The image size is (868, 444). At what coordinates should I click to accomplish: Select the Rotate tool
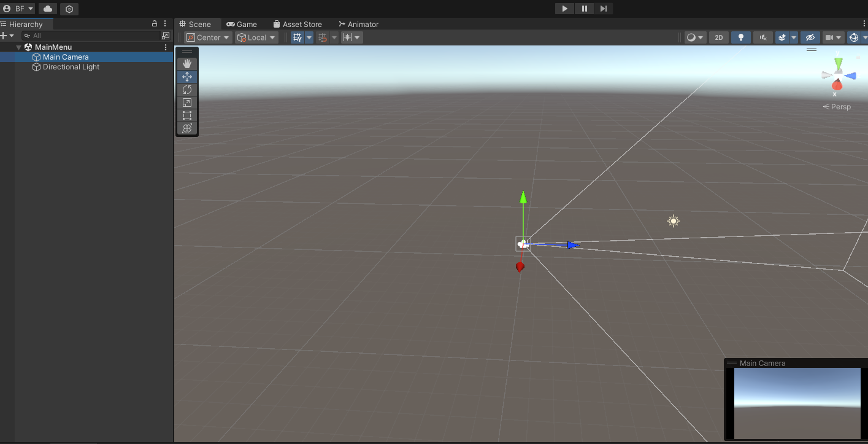tap(187, 89)
